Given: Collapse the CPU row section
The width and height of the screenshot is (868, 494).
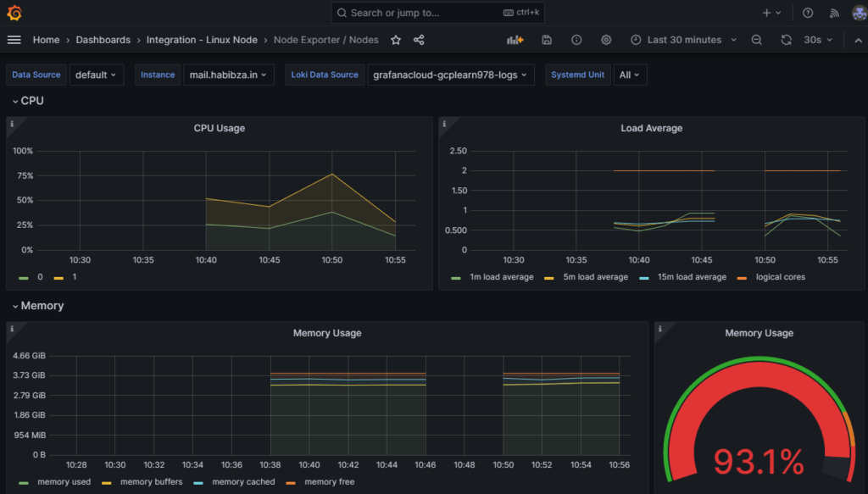Looking at the screenshot, I should point(28,101).
